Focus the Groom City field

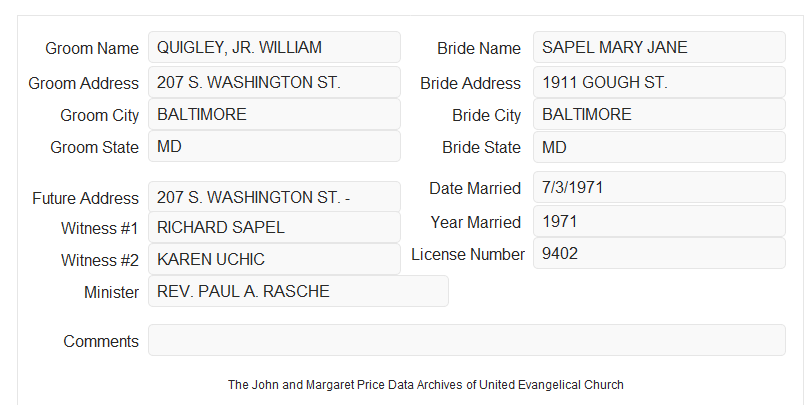(x=274, y=114)
